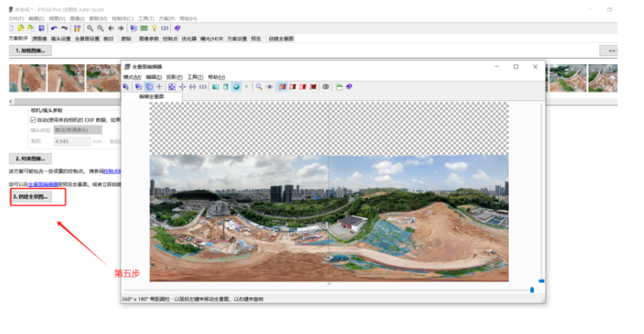The width and height of the screenshot is (644, 334).
Task: Open 投影(P) menu in Panorama Editor
Action: (174, 77)
